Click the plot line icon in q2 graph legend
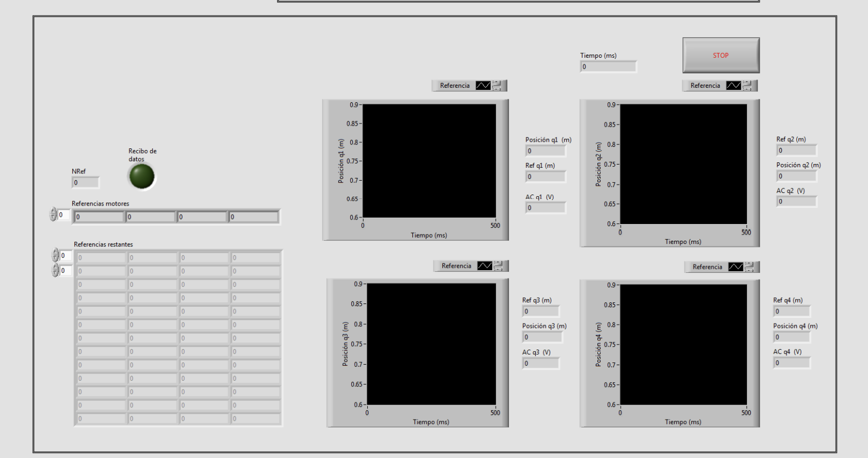 [x=734, y=86]
